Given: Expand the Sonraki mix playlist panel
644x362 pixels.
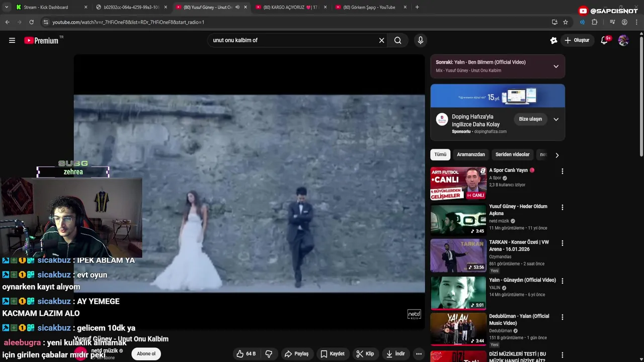Looking at the screenshot, I should [556, 66].
